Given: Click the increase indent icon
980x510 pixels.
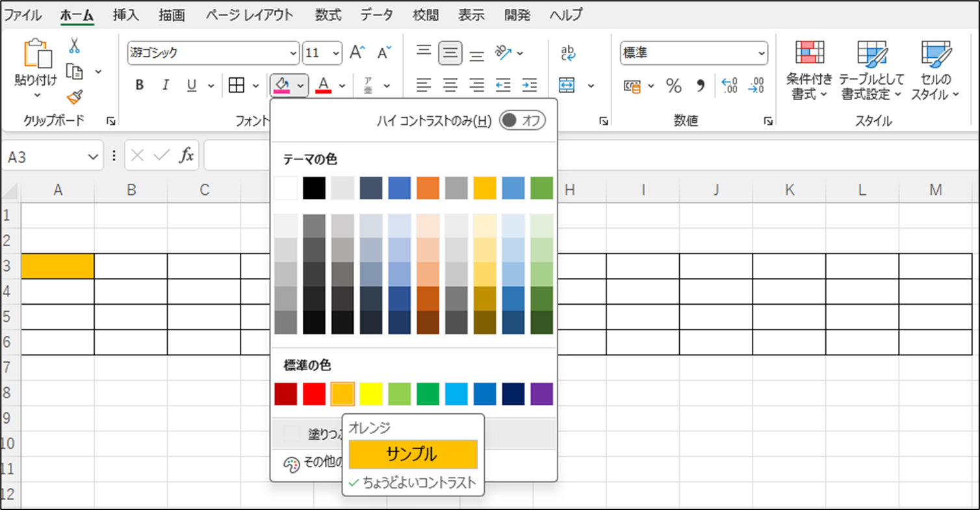Looking at the screenshot, I should tap(530, 85).
